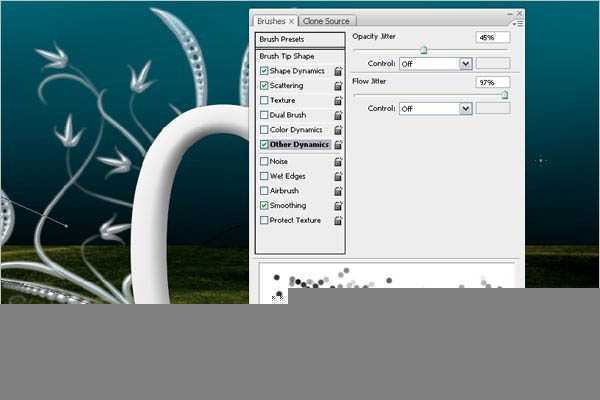Click the Flow Jitter 97% field
Viewport: 600px width, 400px height.
pos(492,82)
